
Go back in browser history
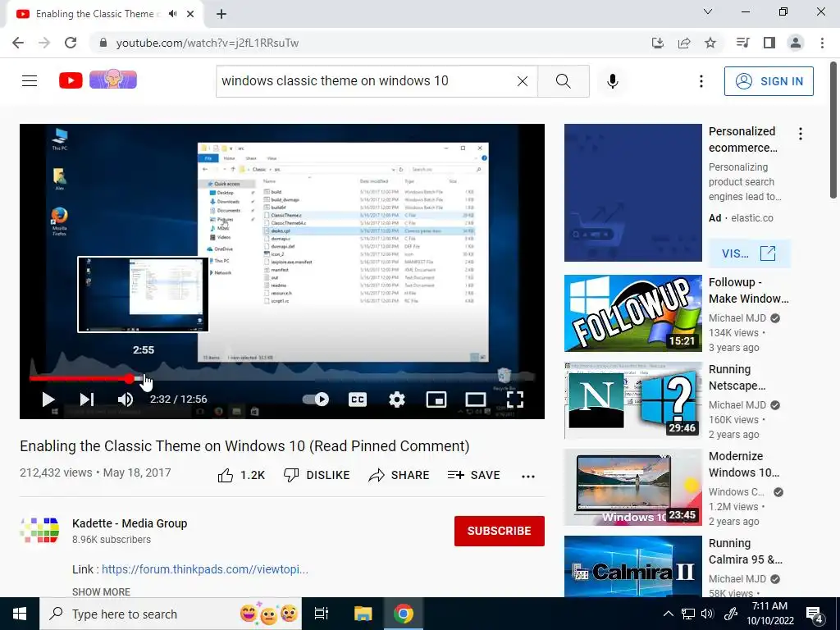[x=18, y=43]
